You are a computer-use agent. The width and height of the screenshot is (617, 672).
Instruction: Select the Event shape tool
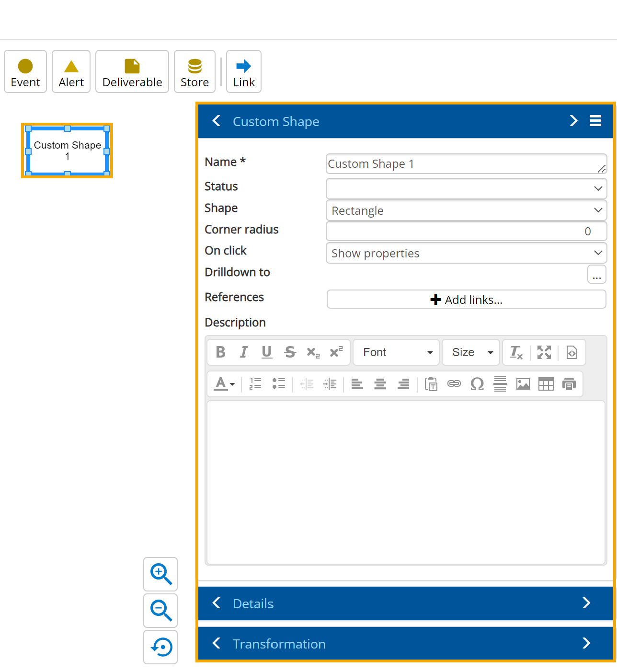pos(25,72)
